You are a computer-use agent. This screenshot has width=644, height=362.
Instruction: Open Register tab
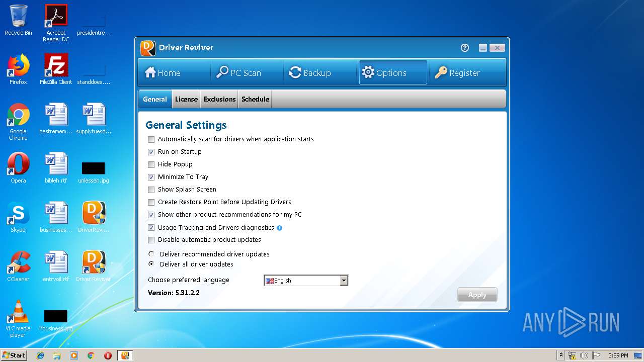[467, 73]
